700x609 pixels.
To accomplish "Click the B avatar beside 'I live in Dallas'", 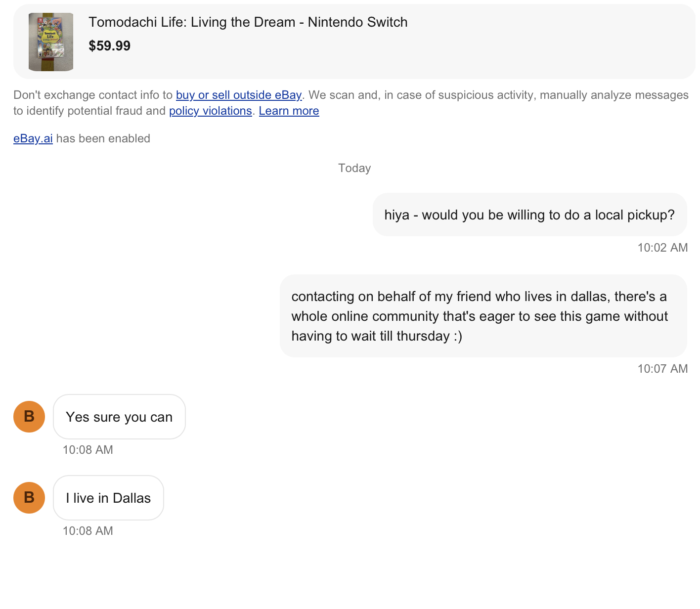I will 29,498.
